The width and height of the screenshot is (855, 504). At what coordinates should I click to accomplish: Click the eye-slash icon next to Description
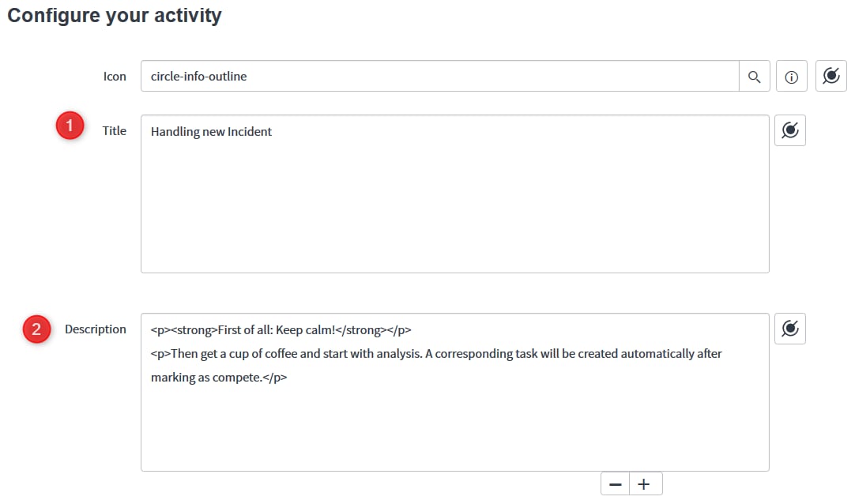click(x=789, y=328)
